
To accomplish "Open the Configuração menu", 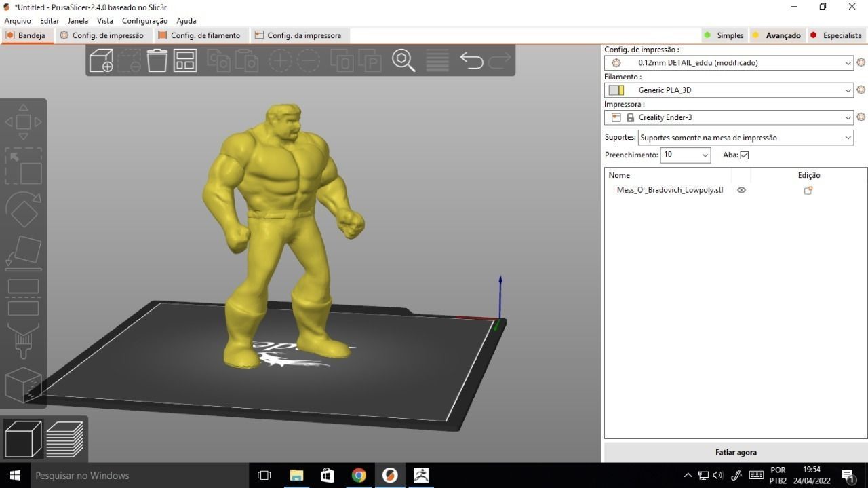I will click(x=144, y=21).
